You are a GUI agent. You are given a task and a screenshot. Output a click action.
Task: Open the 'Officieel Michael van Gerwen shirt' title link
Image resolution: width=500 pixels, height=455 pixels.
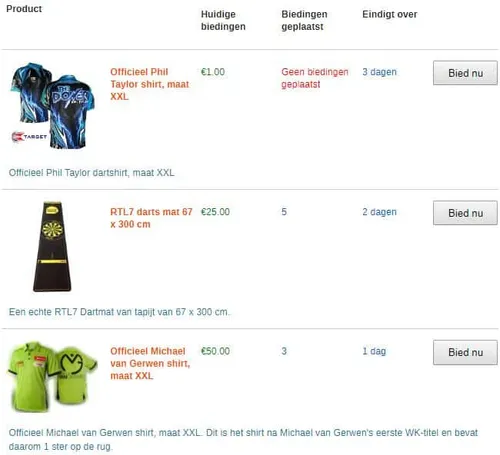click(150, 363)
